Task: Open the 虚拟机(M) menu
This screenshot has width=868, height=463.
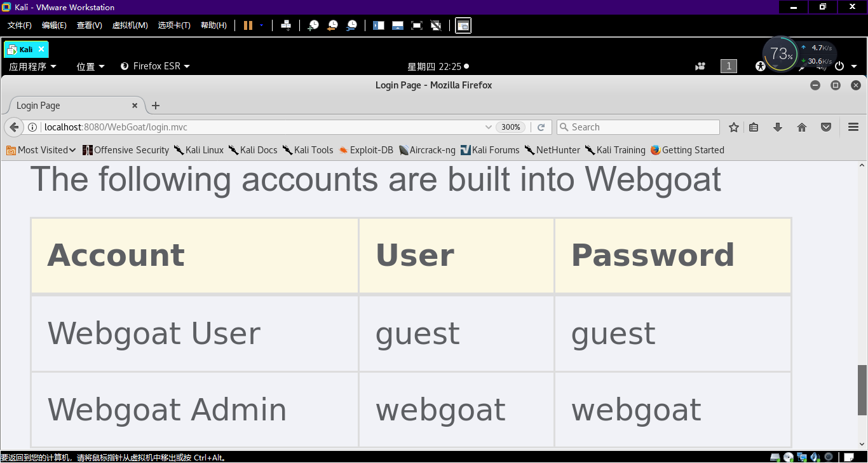Action: click(x=130, y=25)
